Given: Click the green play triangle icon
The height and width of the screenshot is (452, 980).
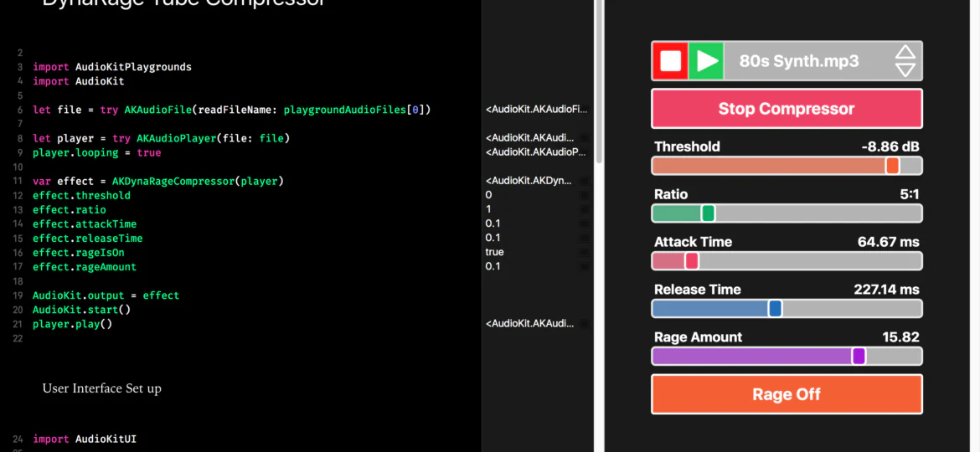Looking at the screenshot, I should click(x=706, y=61).
